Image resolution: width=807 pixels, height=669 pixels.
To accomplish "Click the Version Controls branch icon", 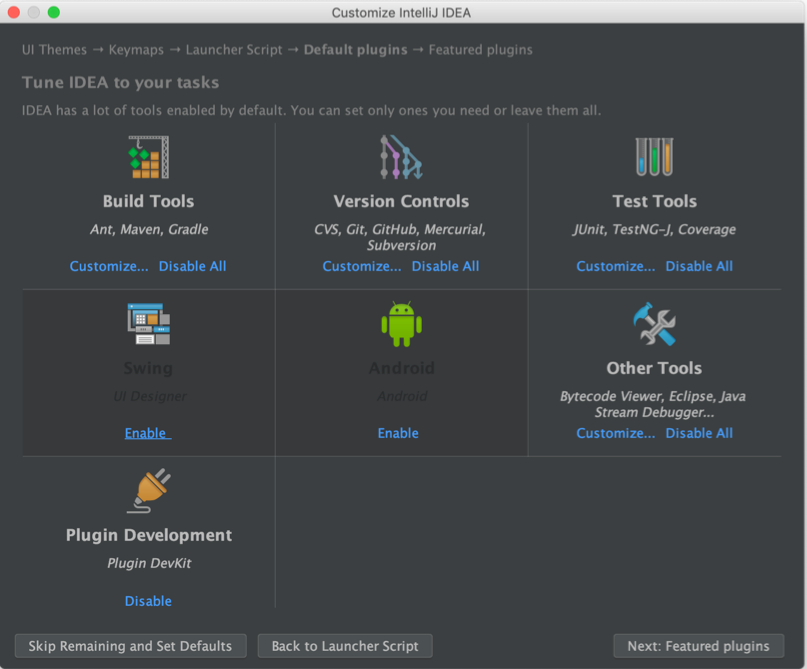I will 401,157.
